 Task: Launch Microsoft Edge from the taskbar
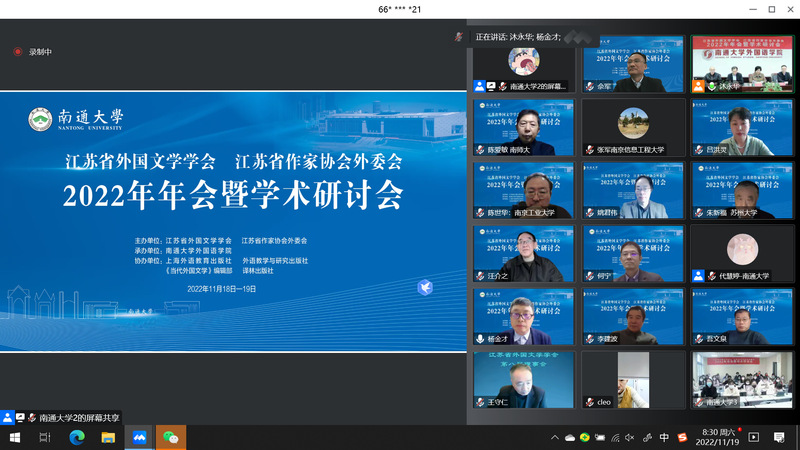pos(76,437)
